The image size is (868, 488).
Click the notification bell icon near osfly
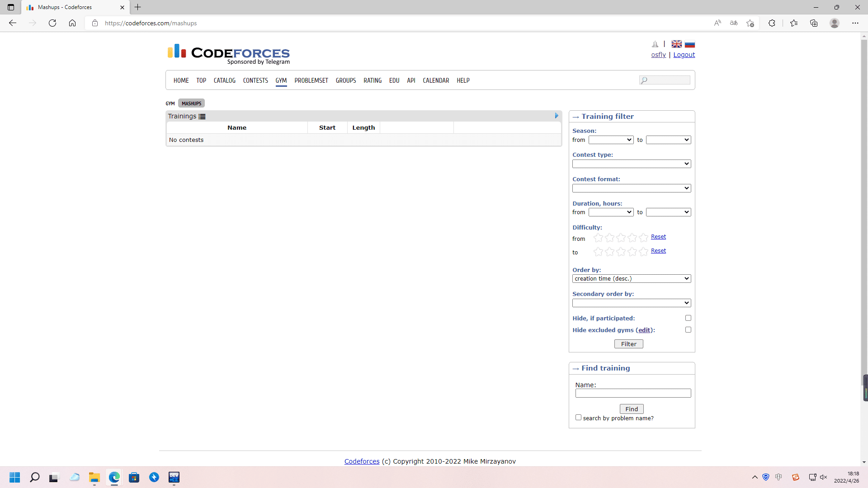pos(655,44)
